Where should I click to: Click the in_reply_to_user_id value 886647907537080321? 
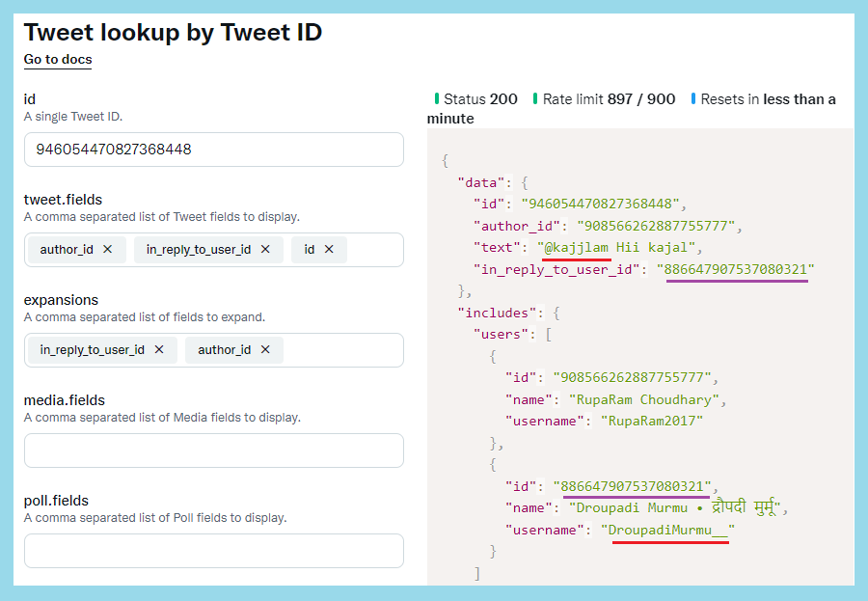point(736,269)
